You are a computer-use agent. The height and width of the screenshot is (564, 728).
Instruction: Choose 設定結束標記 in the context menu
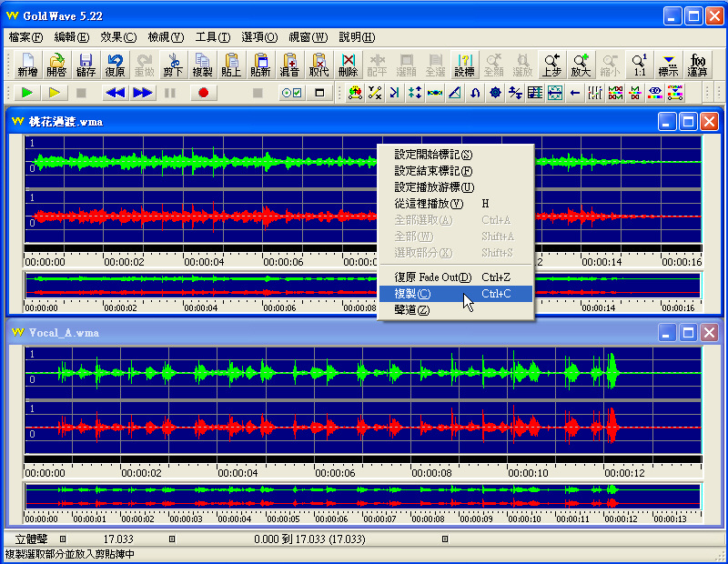pos(456,171)
